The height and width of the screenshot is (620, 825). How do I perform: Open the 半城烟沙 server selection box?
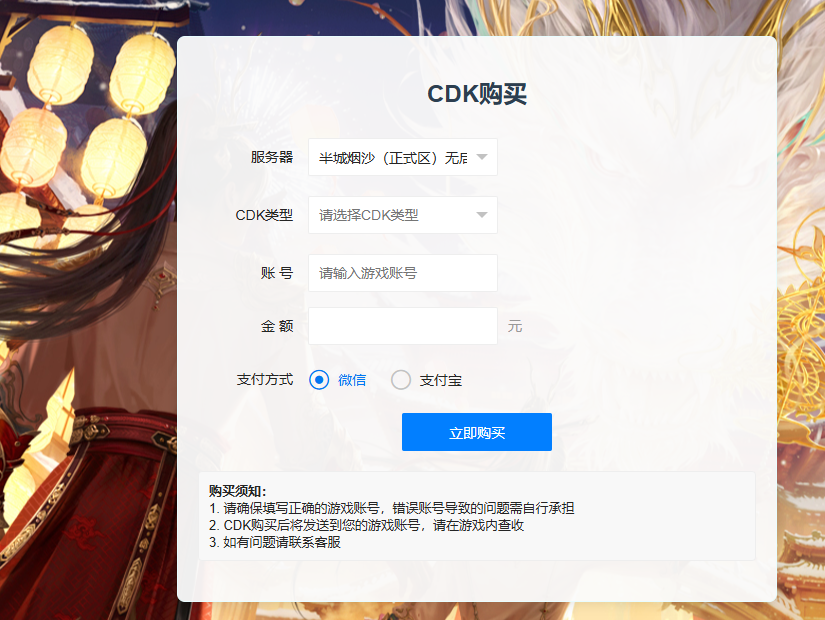pyautogui.click(x=403, y=157)
